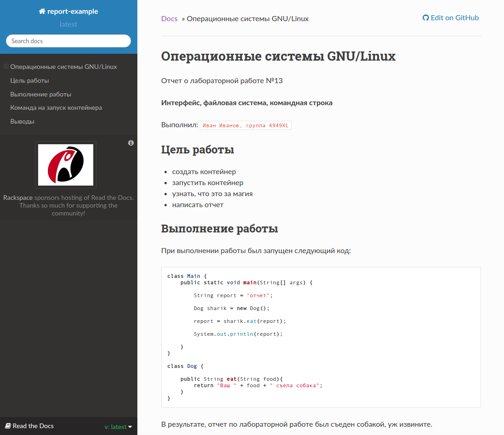
Task: Collapse the Операционные системы GNU/Linux tree expander
Action: pos(6,67)
